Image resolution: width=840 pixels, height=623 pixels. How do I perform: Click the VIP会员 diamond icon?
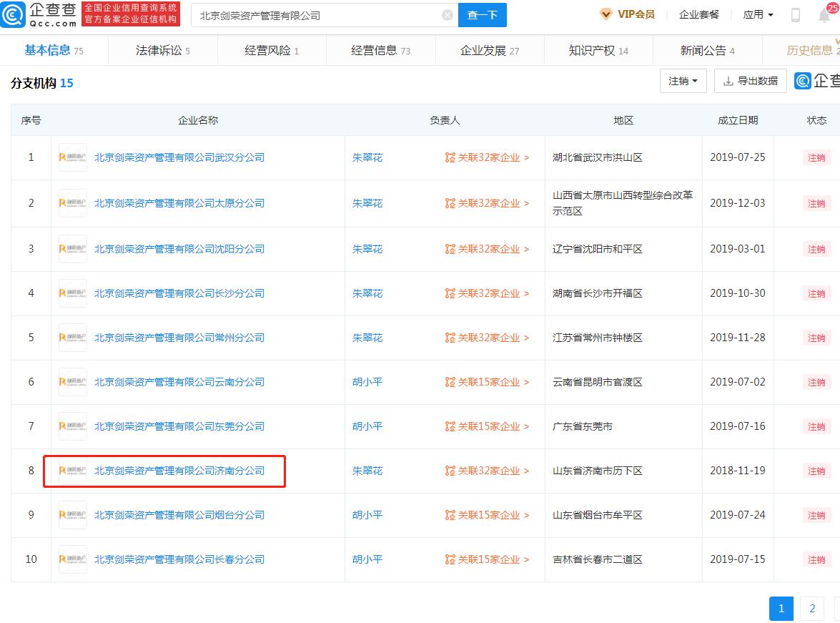(606, 14)
